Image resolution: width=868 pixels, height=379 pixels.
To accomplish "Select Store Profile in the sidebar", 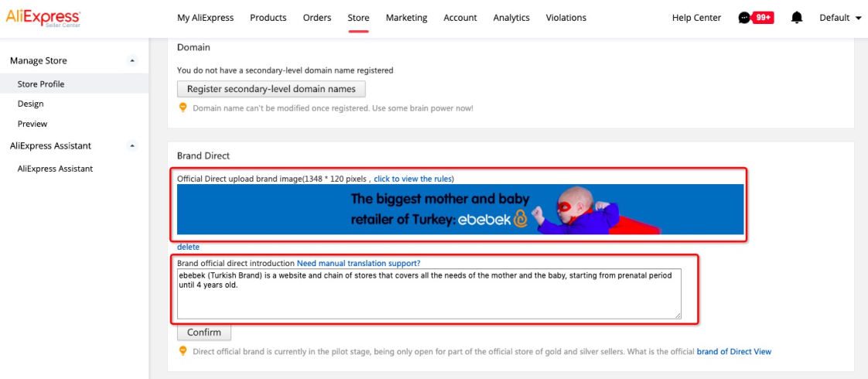I will click(74, 84).
